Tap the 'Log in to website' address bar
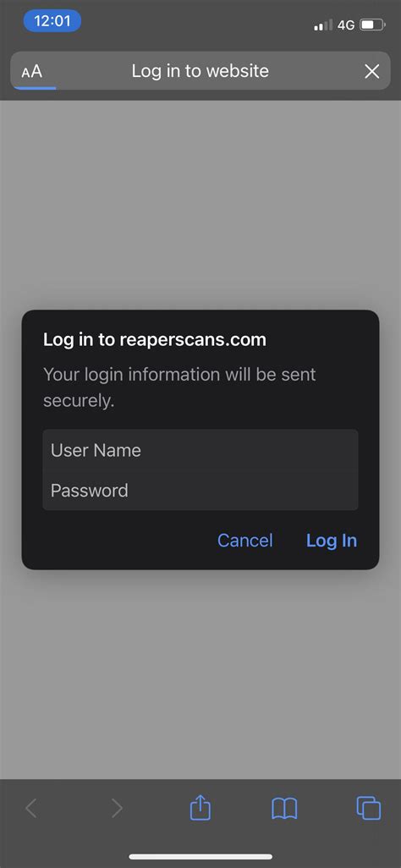Viewport: 401px width, 868px height. coord(200,71)
